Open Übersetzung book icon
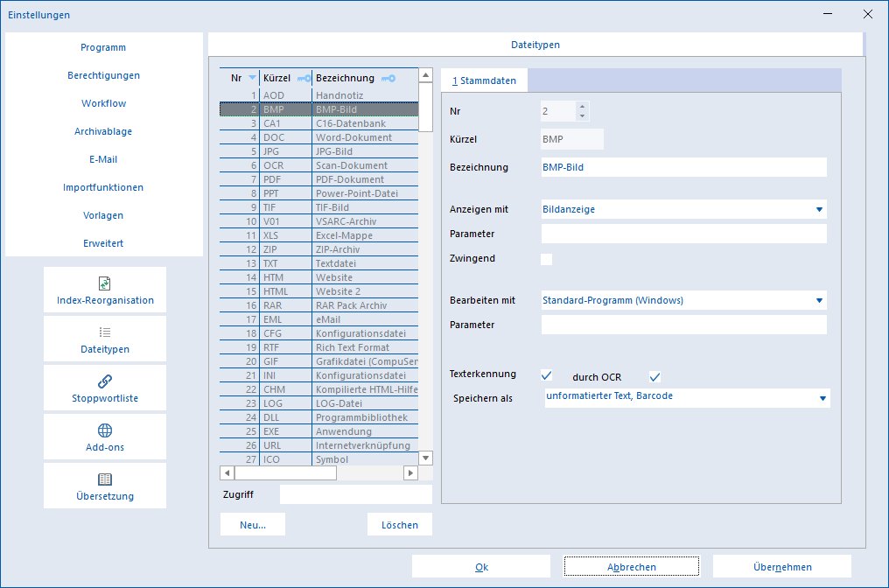 click(105, 479)
